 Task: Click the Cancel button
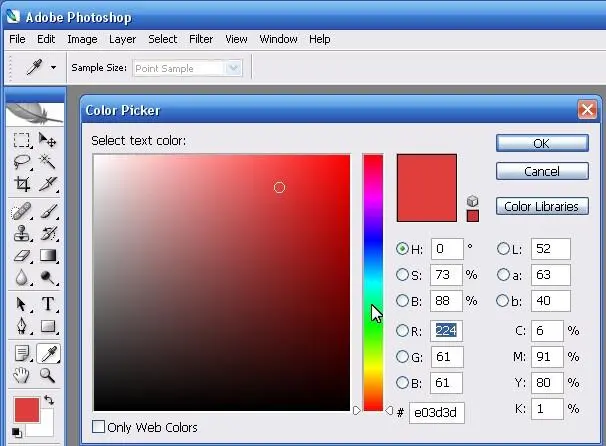(x=542, y=171)
